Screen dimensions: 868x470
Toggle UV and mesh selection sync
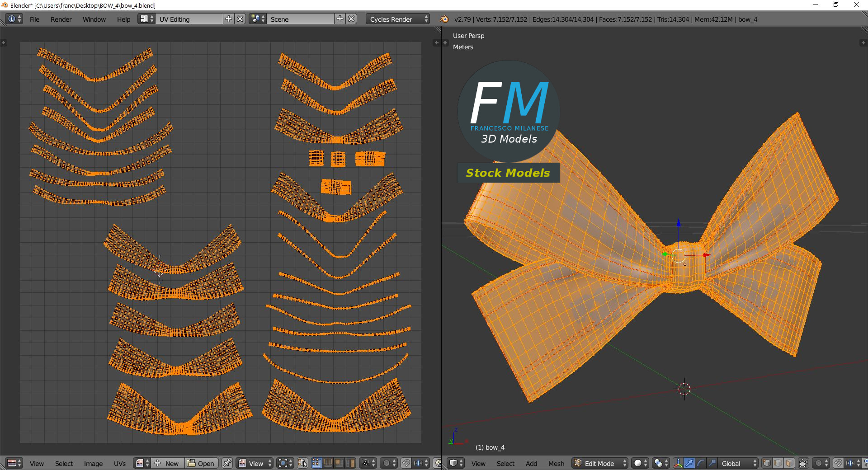(x=302, y=463)
